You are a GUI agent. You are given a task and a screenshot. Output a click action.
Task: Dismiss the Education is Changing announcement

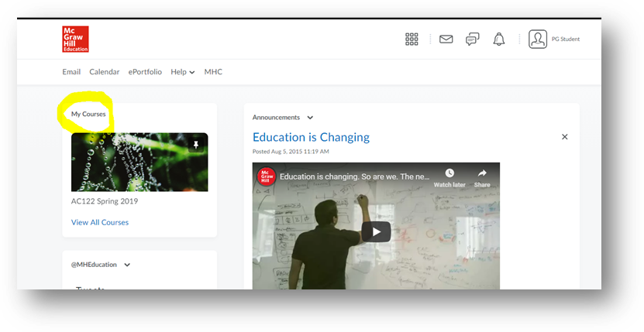(564, 137)
